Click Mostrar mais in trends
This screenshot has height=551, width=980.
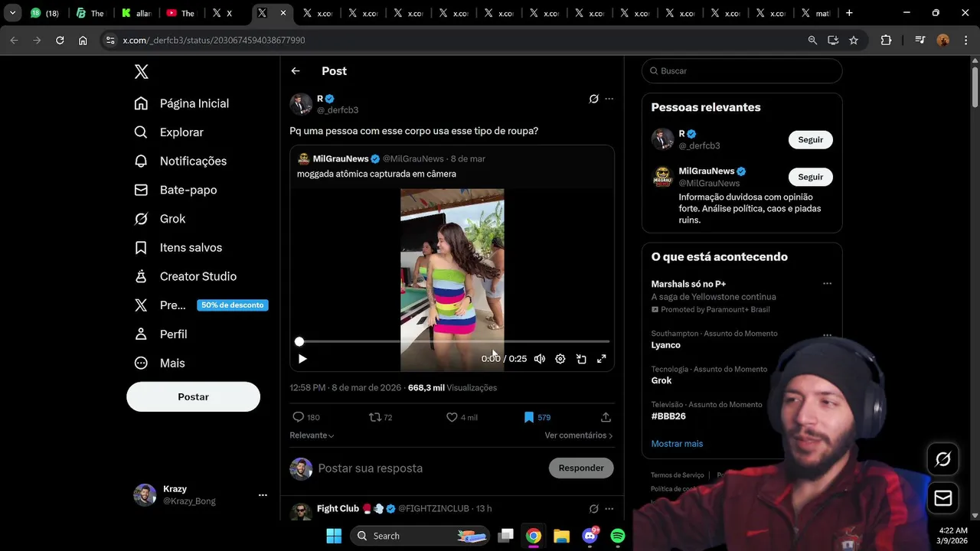tap(677, 444)
